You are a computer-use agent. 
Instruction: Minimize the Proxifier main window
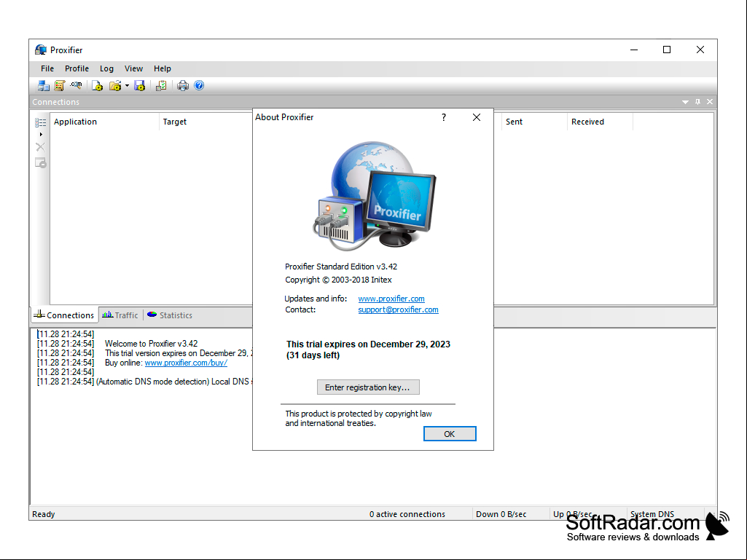[634, 50]
